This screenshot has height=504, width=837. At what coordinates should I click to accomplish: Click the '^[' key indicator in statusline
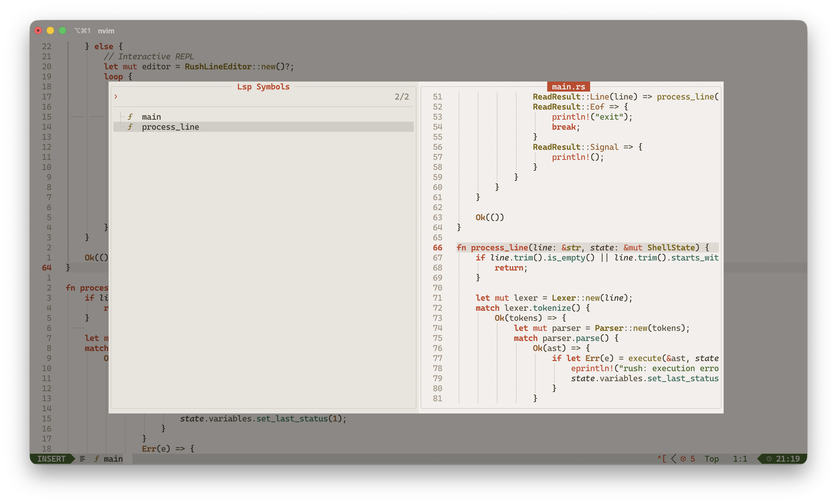pos(661,459)
